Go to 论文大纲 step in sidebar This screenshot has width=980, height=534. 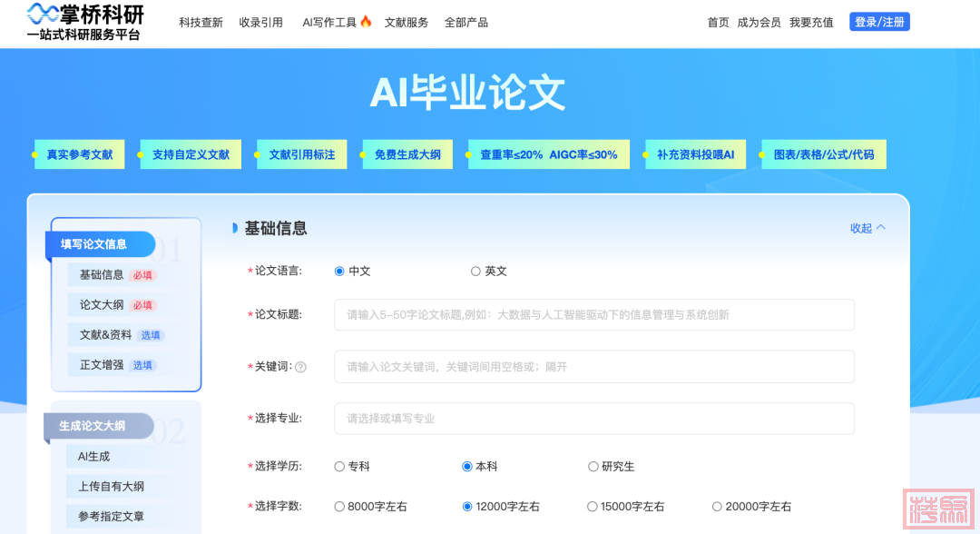pyautogui.click(x=102, y=305)
